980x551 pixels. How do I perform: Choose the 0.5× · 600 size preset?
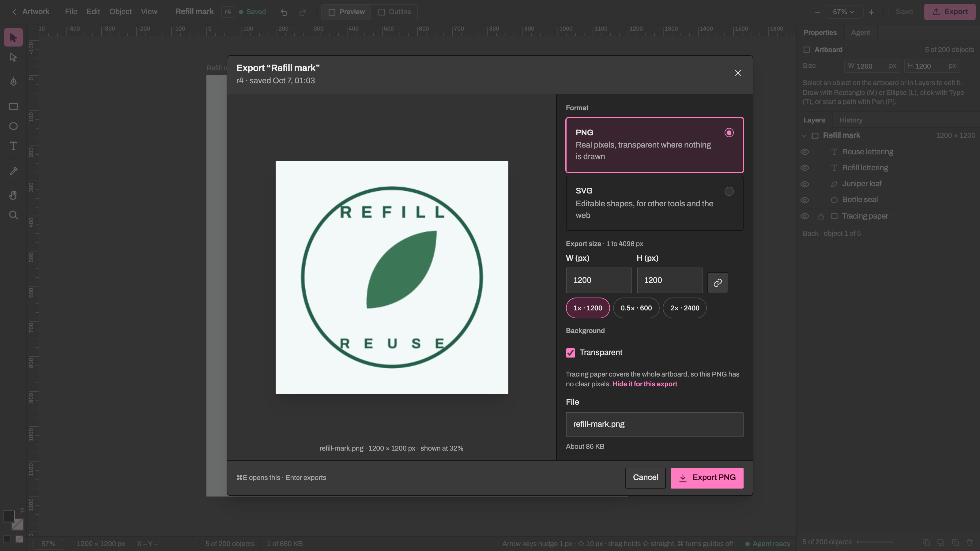pos(636,308)
